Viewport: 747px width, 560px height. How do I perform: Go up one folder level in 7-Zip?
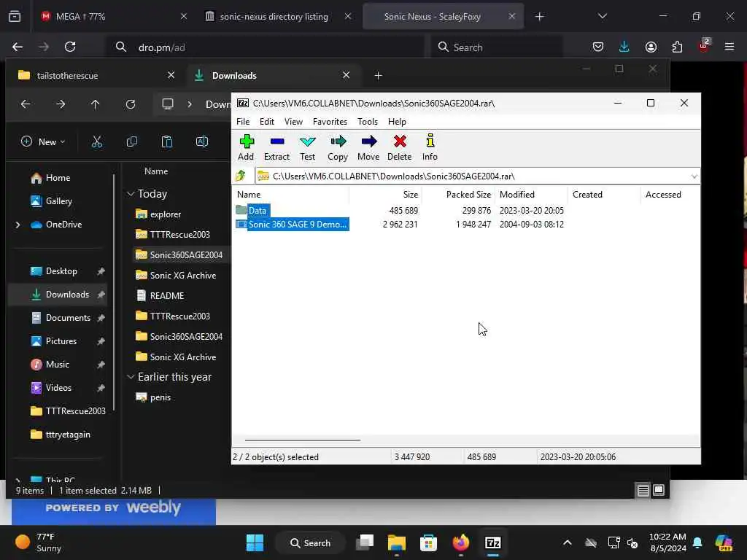[x=241, y=176]
